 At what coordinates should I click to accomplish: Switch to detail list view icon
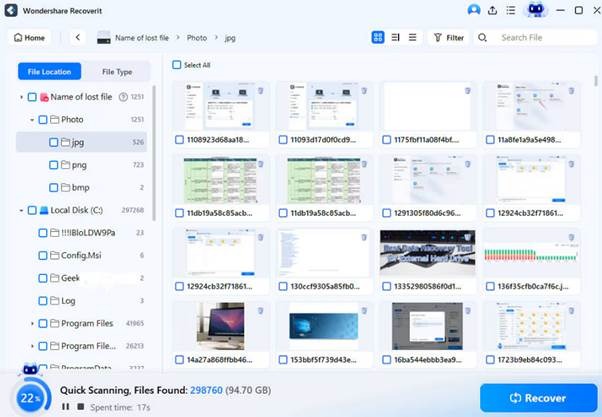[x=395, y=37]
